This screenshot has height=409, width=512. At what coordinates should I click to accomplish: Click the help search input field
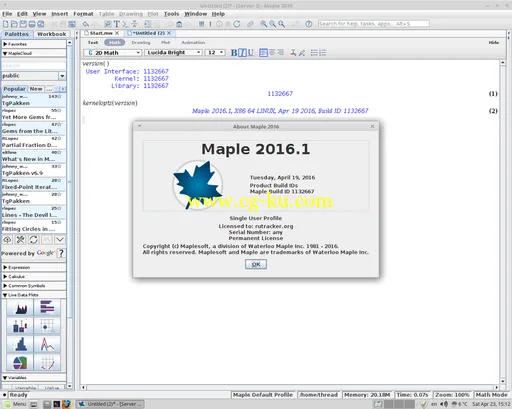373,24
